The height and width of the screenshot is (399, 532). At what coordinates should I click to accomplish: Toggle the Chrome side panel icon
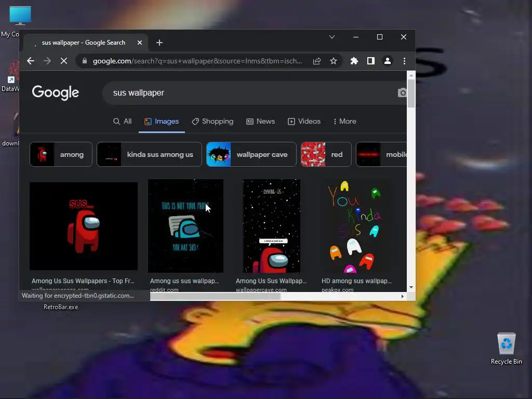click(x=371, y=61)
